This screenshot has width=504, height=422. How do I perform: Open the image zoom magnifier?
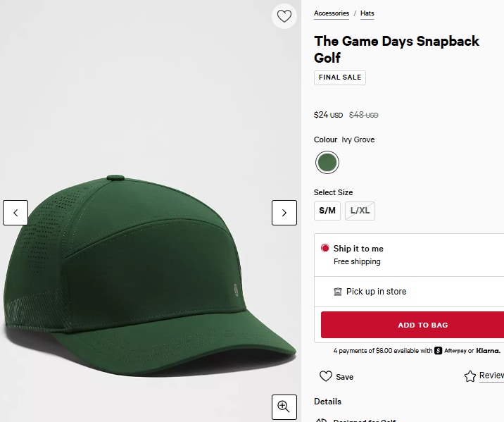284,407
